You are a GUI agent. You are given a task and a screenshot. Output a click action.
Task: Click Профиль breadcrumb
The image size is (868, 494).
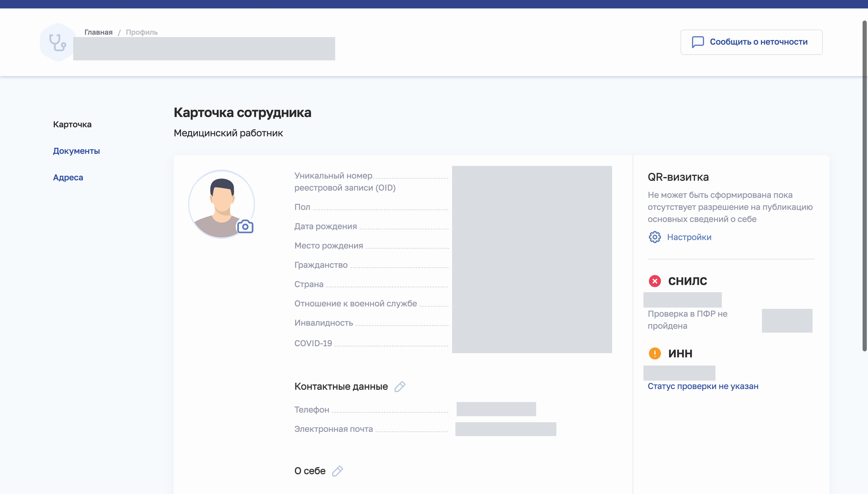click(142, 32)
